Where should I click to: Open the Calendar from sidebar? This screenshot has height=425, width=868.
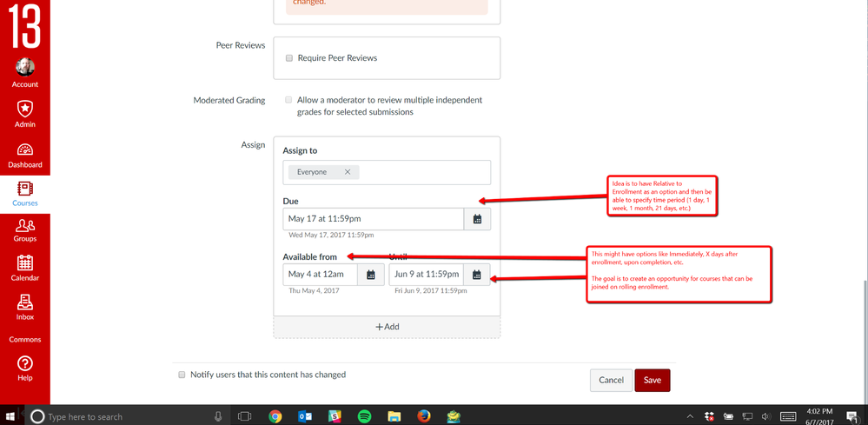[24, 268]
